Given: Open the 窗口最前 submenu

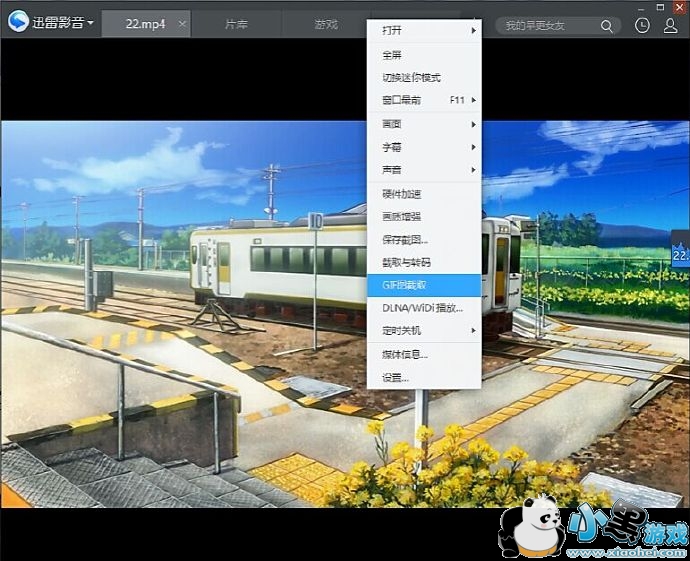Looking at the screenshot, I should tap(424, 100).
